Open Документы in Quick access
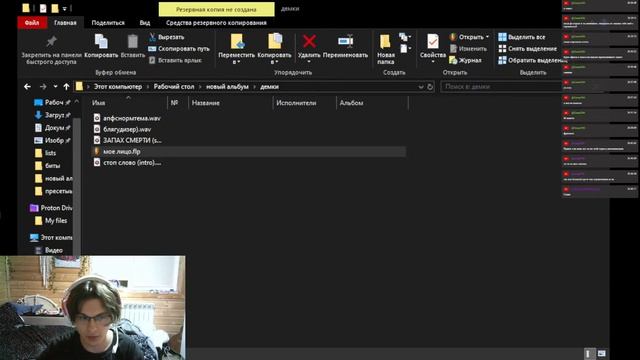Image resolution: width=640 pixels, height=360 pixels. tap(53, 128)
